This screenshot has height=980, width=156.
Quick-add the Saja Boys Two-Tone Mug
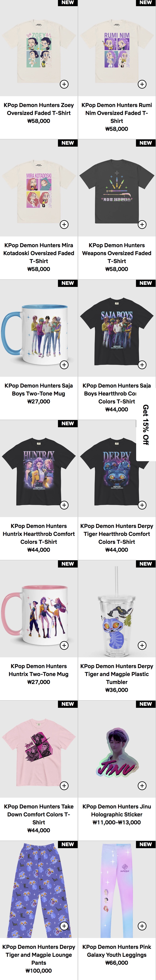64,365
